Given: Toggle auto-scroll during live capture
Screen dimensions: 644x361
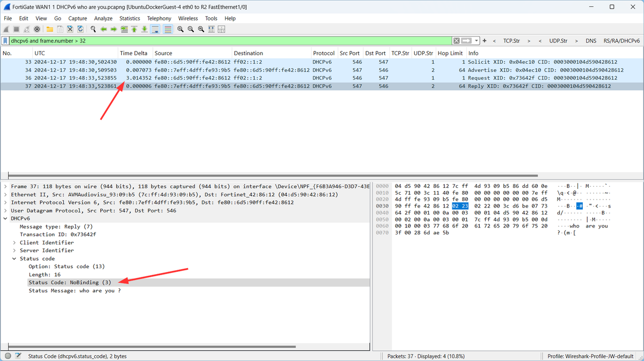Looking at the screenshot, I should (155, 29).
